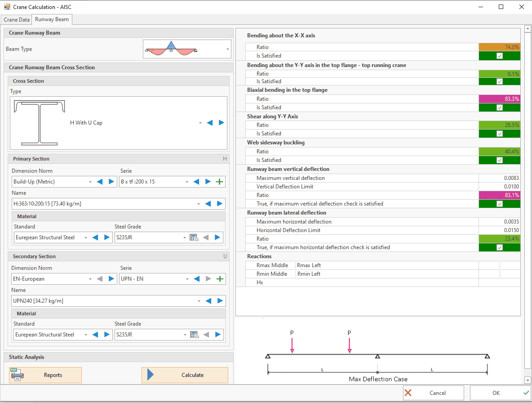
Task: Select the Runway Beam tab
Action: coord(52,20)
